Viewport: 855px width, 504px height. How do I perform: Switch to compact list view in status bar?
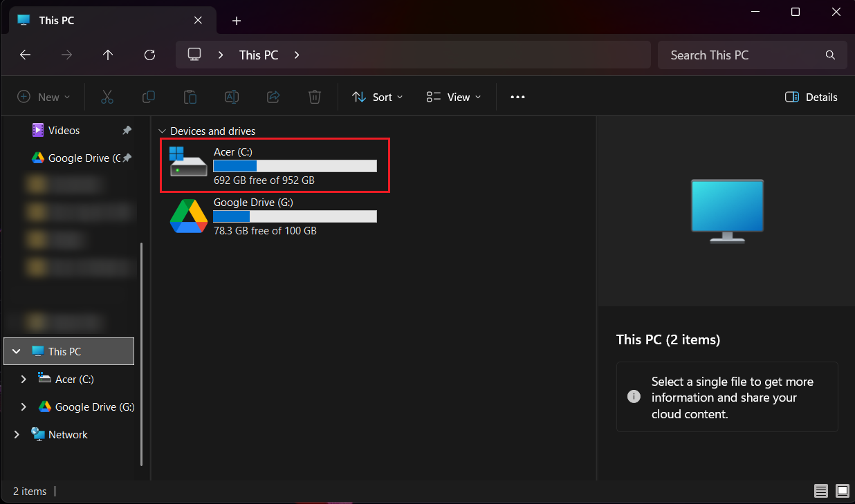click(x=821, y=491)
